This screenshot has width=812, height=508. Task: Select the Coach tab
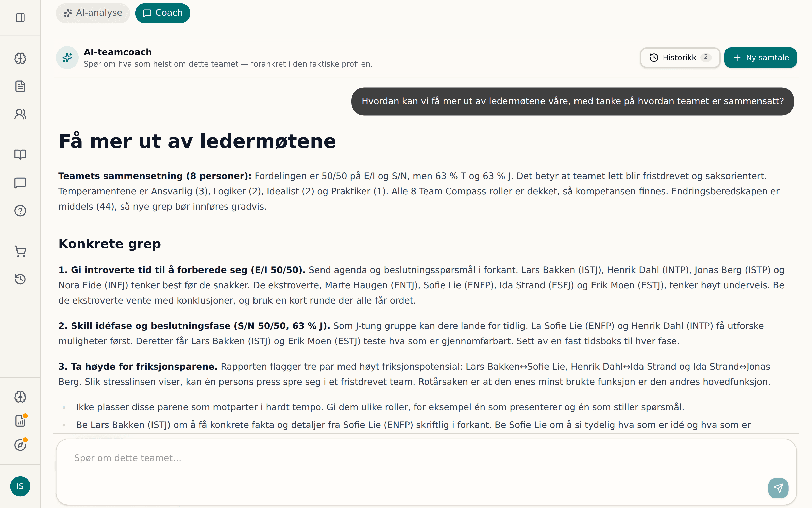(162, 13)
